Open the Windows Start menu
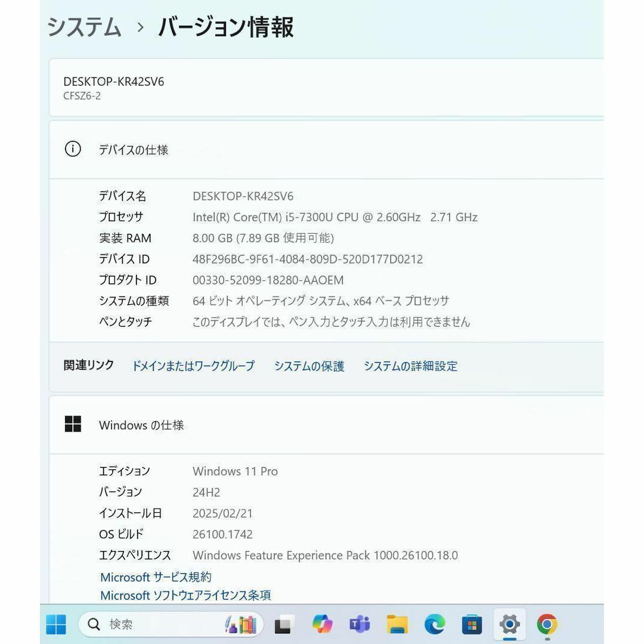The width and height of the screenshot is (644, 644). 56,624
